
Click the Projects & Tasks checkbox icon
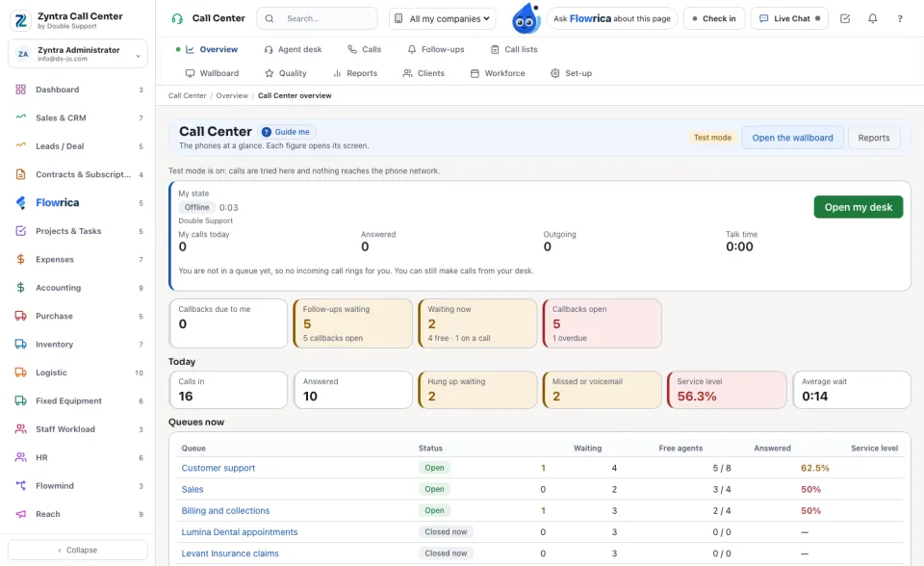point(20,230)
